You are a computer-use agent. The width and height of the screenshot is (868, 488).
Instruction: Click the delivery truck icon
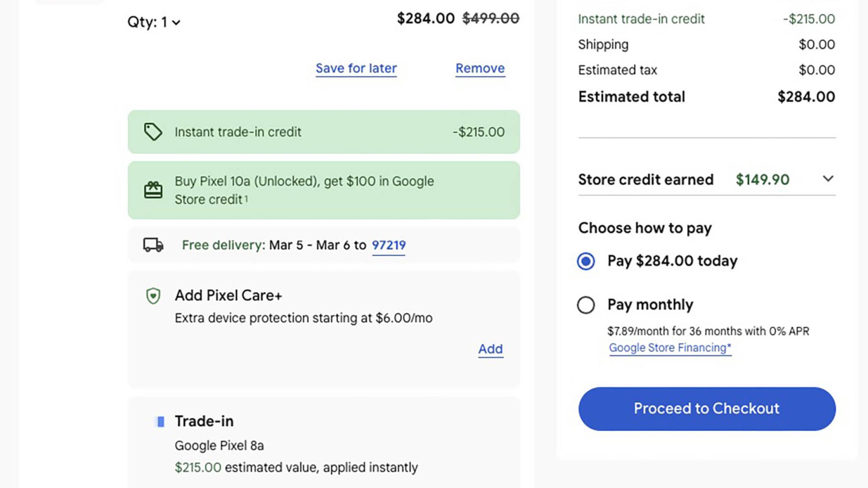(x=153, y=245)
